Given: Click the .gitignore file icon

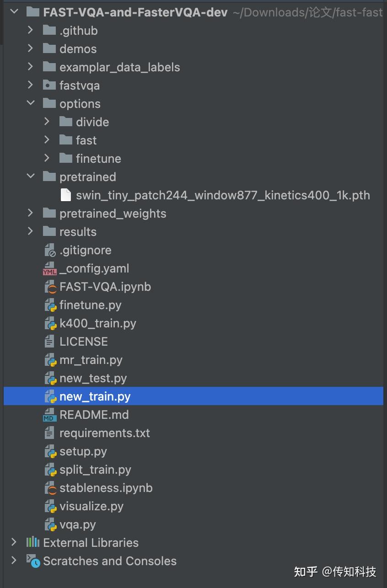Looking at the screenshot, I should point(50,250).
